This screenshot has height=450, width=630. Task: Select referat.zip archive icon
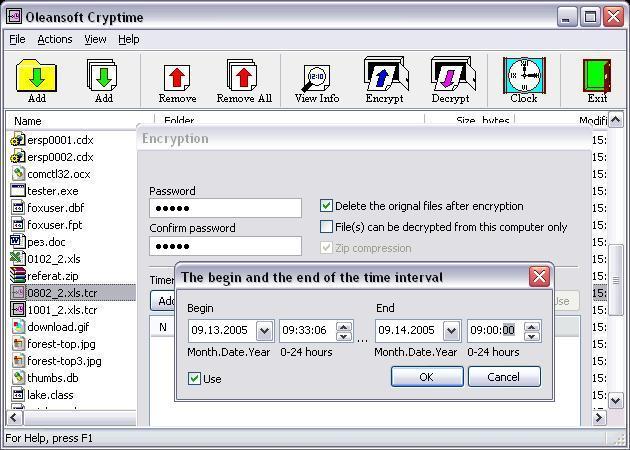pyautogui.click(x=18, y=275)
